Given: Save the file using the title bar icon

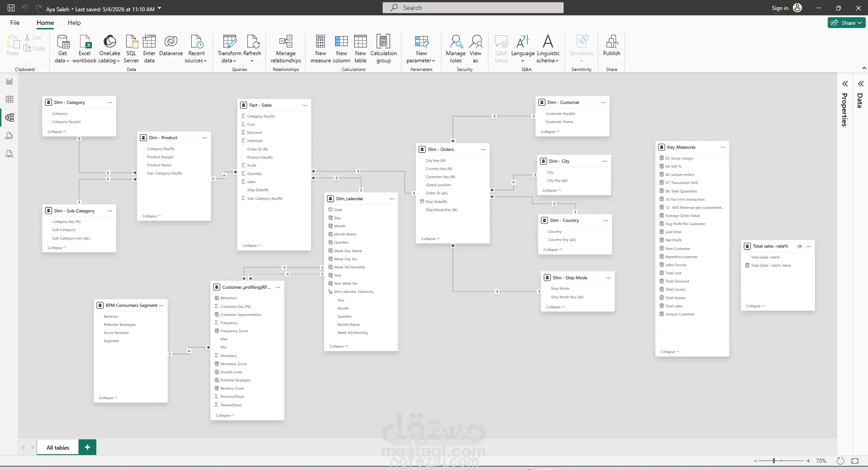Looking at the screenshot, I should 11,8.
